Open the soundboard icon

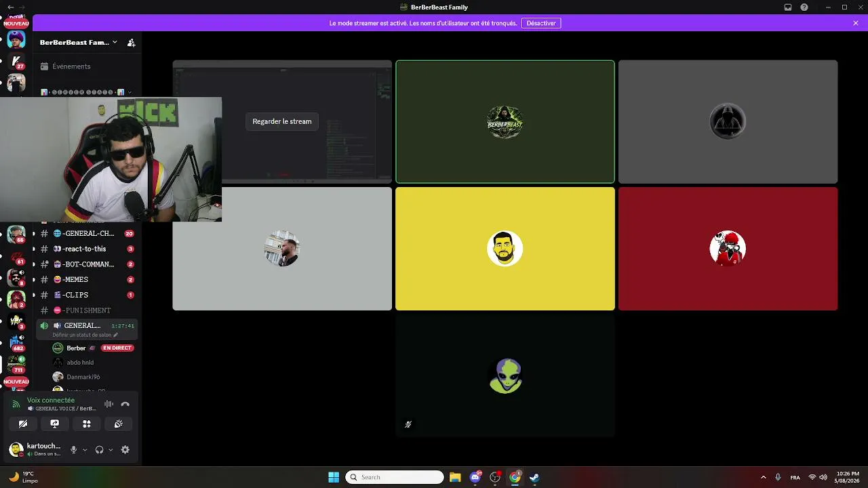(x=118, y=424)
